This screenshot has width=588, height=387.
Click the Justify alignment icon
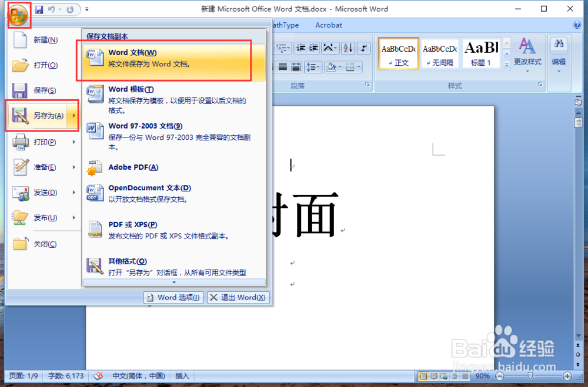[x=283, y=67]
